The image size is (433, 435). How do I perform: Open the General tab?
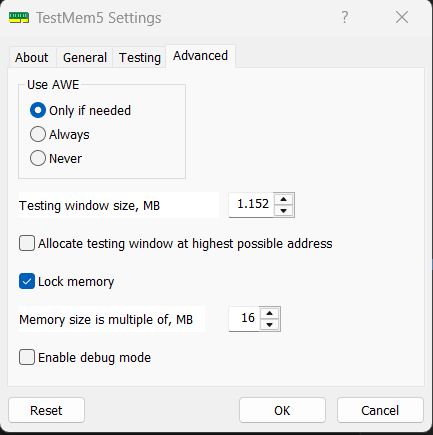tap(85, 57)
